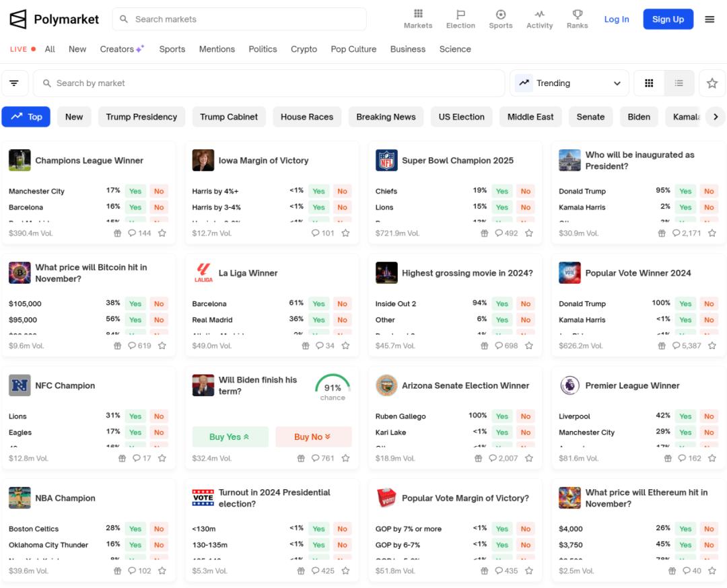Switch to list view layout
This screenshot has width=727, height=588.
click(x=679, y=83)
